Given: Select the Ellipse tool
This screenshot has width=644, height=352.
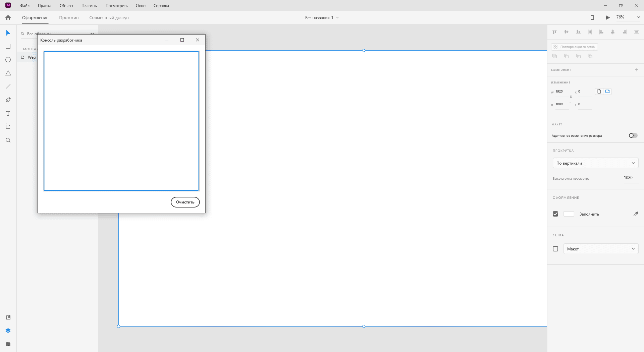Looking at the screenshot, I should point(8,60).
